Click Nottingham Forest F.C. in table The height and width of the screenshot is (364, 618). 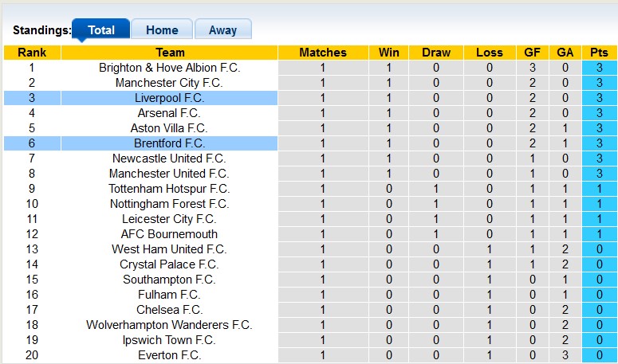(x=169, y=204)
